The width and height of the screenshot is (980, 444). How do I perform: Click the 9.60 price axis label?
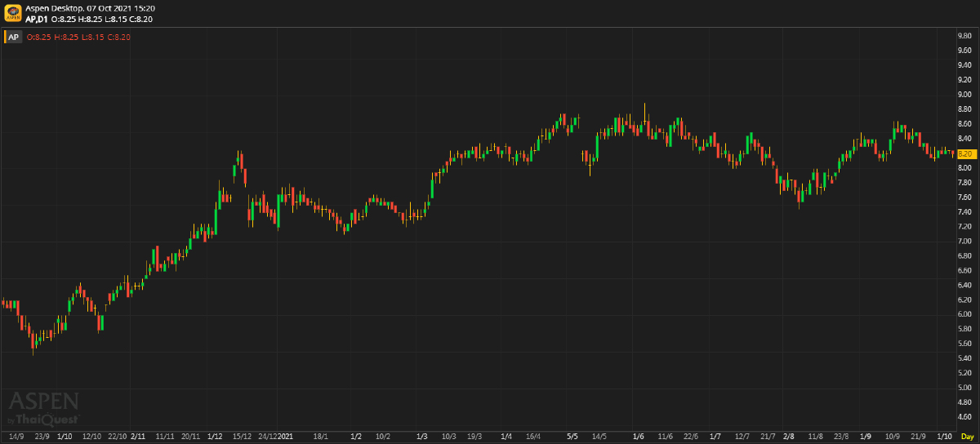click(x=964, y=51)
